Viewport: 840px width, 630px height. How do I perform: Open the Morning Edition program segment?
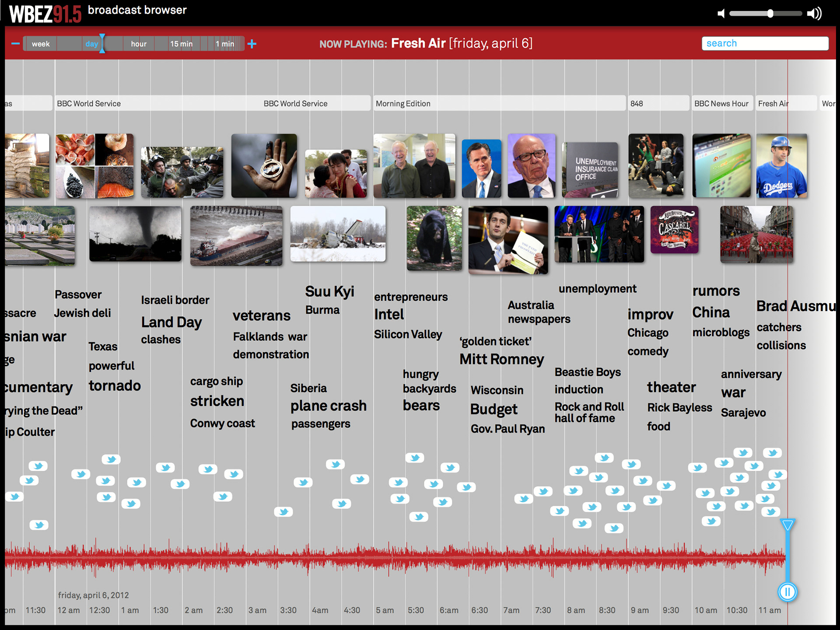point(500,103)
